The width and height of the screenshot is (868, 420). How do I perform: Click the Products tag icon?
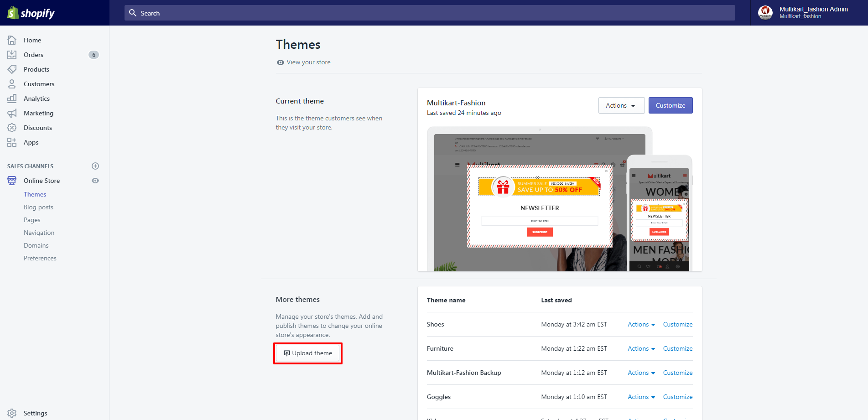tap(12, 69)
